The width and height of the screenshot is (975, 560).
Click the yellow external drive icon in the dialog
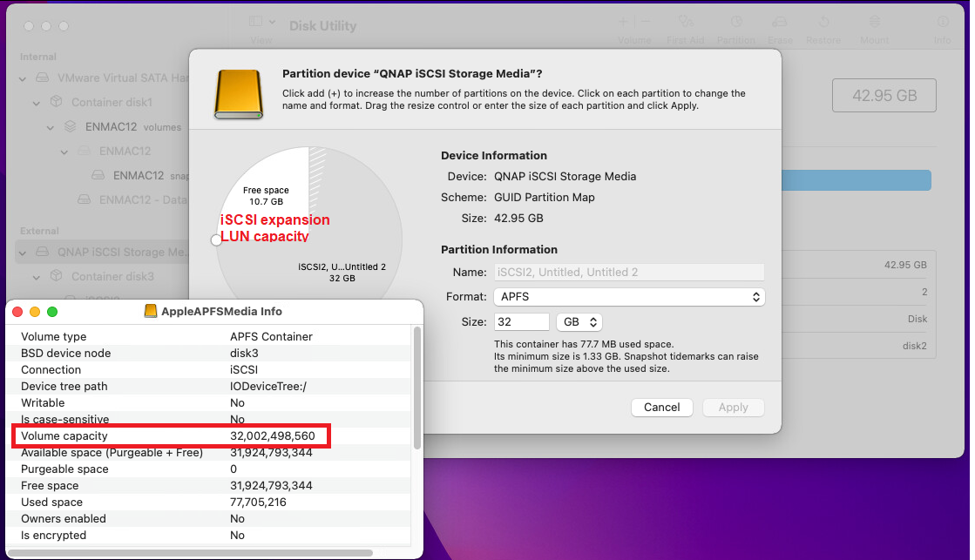pyautogui.click(x=239, y=94)
